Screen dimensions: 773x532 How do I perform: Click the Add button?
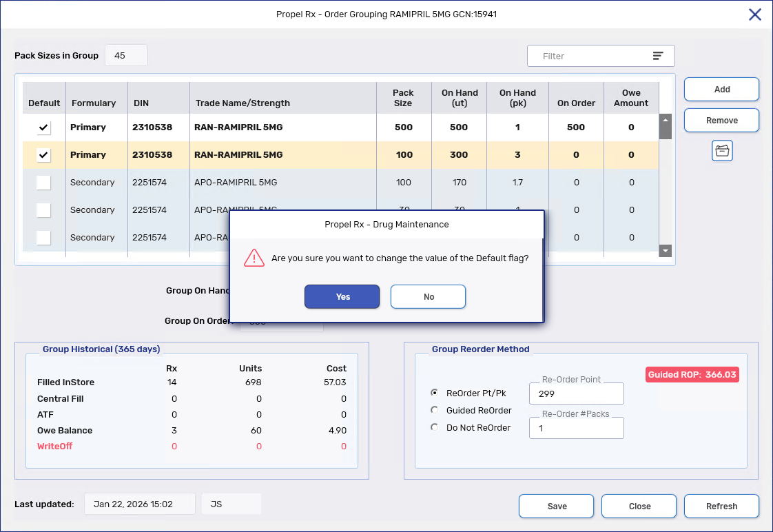coord(721,90)
